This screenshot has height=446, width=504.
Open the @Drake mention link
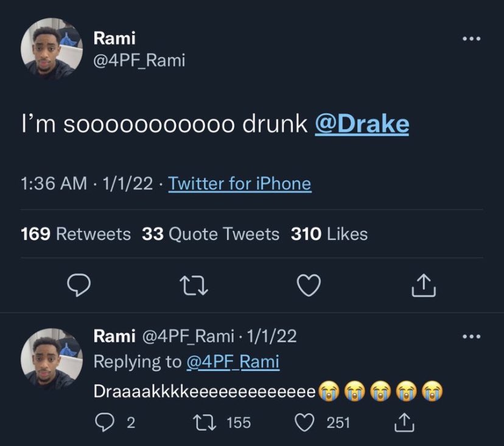coord(362,124)
